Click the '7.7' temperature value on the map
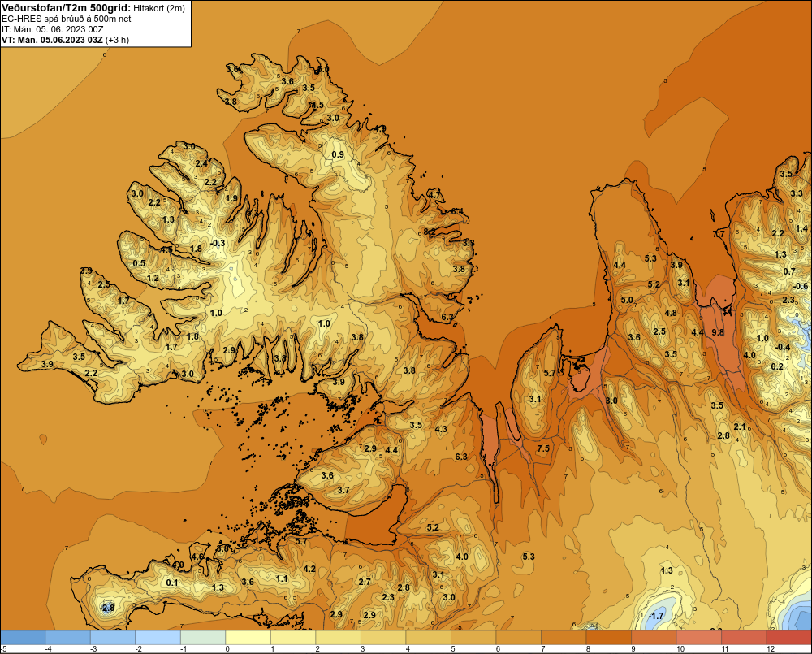The width and height of the screenshot is (812, 654). click(719, 234)
